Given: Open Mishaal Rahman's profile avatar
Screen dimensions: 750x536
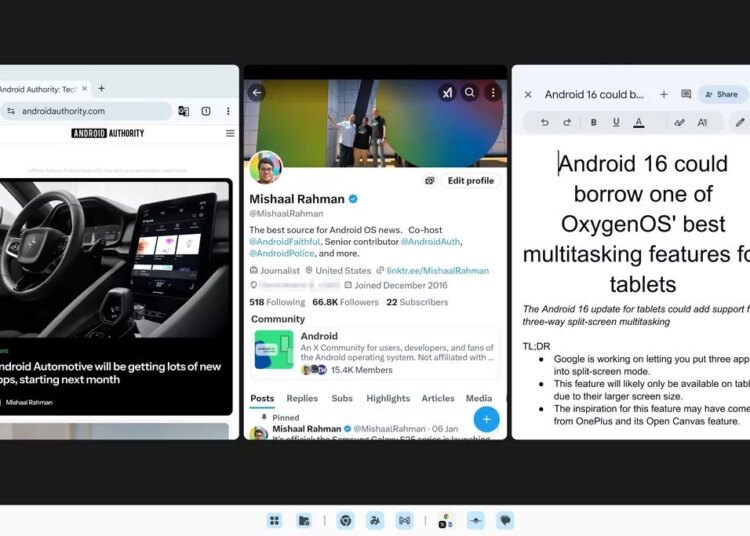Looking at the screenshot, I should click(266, 168).
